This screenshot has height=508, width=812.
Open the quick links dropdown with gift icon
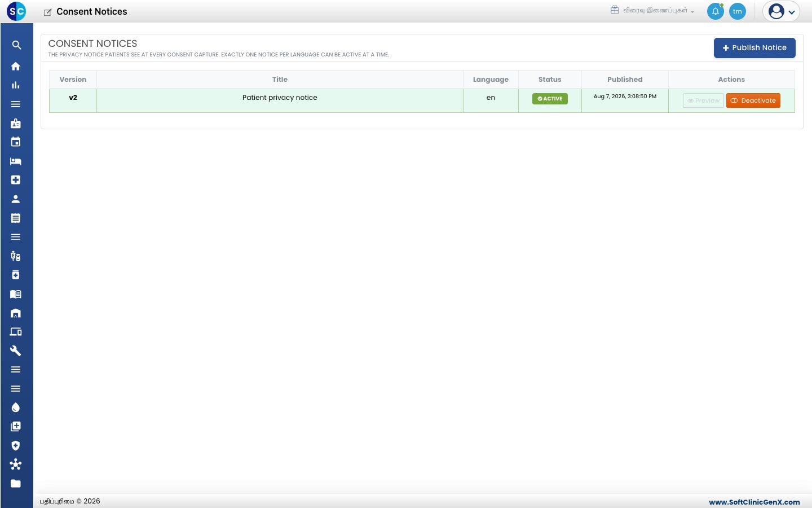[x=652, y=10]
